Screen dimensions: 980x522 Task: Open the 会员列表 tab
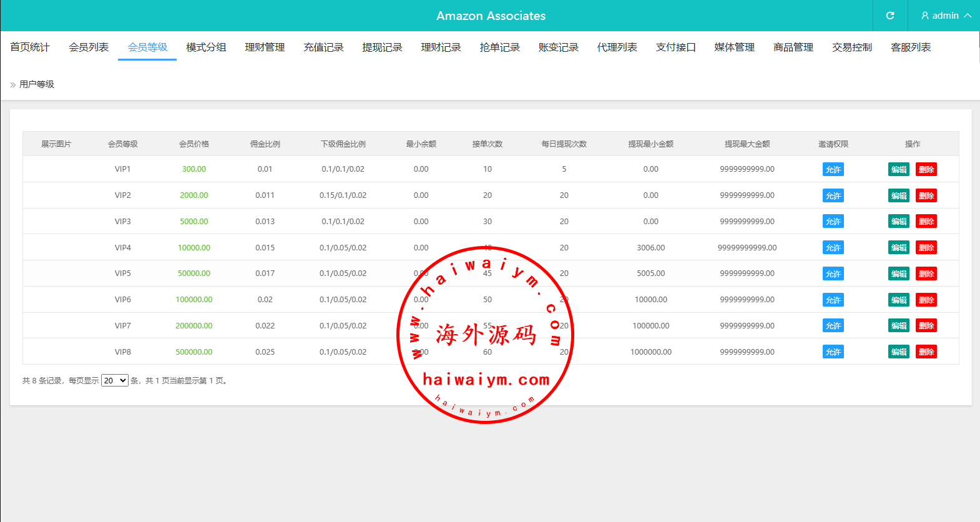(89, 47)
